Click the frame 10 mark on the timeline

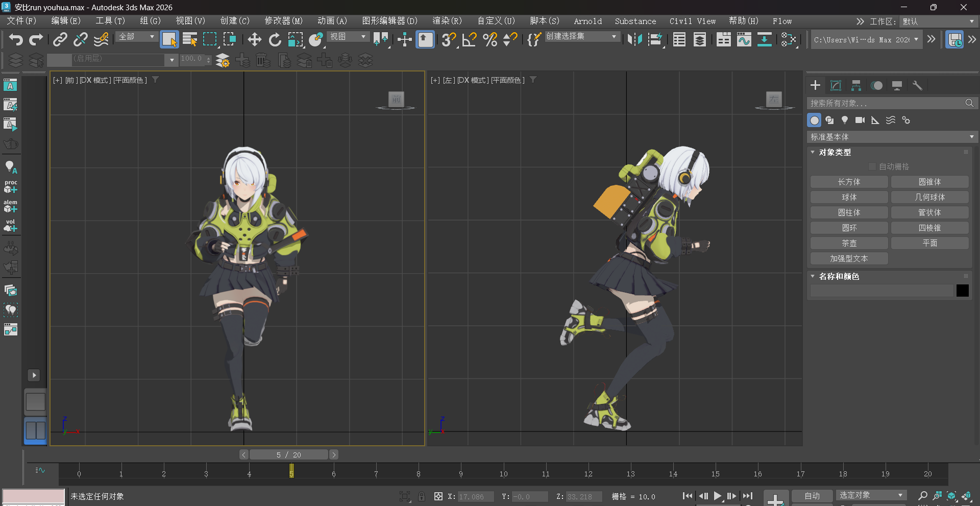click(x=503, y=474)
